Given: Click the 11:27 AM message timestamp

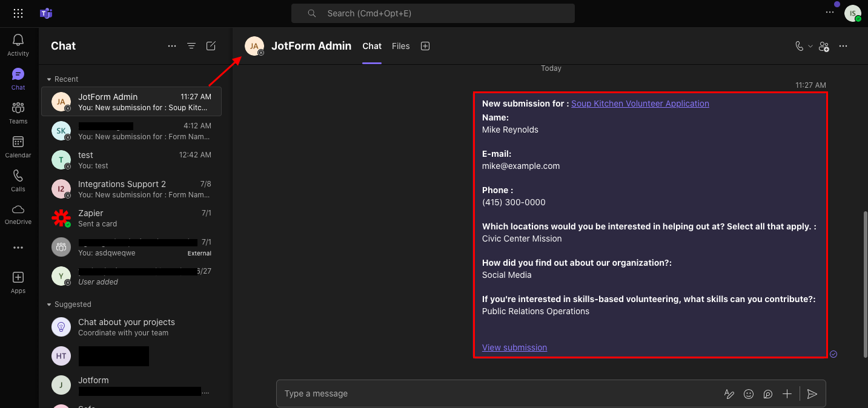Looking at the screenshot, I should click(x=811, y=85).
